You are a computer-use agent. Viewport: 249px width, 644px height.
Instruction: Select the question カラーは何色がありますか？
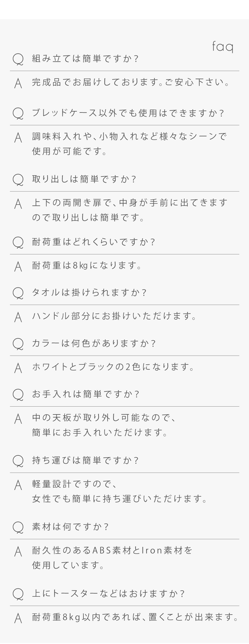click(94, 344)
